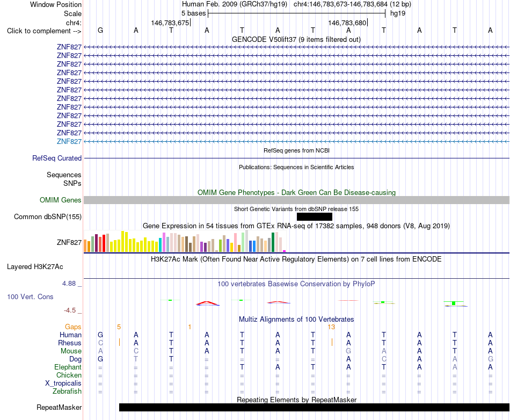
Task: Click the SNPs track label
Action: pyautogui.click(x=72, y=183)
